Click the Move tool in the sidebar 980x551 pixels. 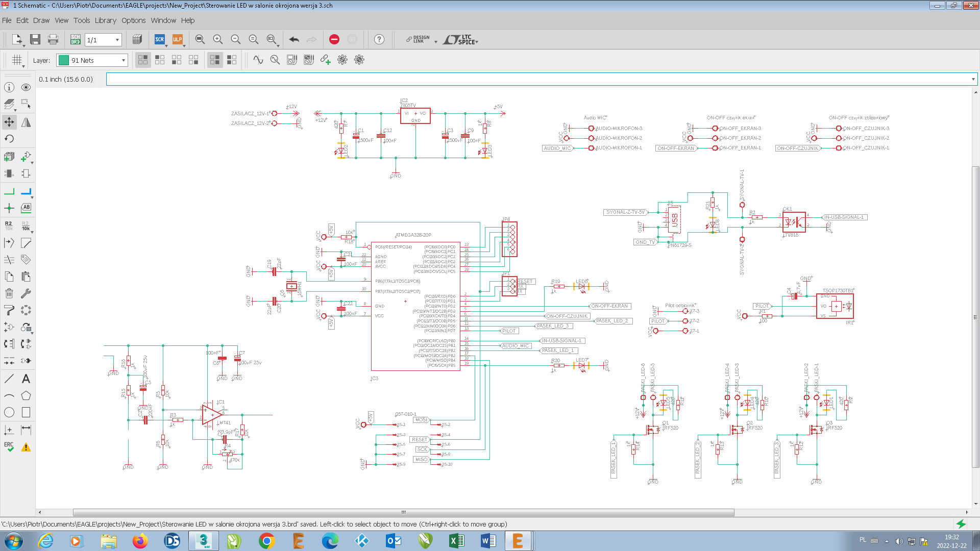(9, 122)
